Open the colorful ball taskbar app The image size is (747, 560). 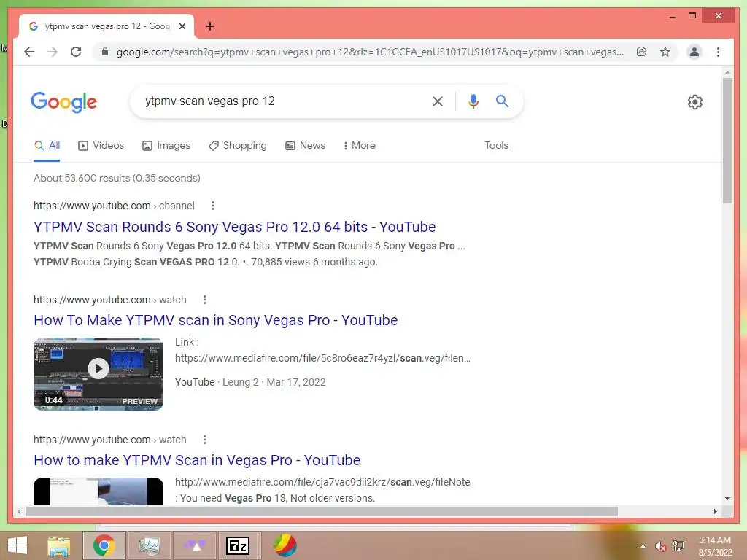(285, 545)
